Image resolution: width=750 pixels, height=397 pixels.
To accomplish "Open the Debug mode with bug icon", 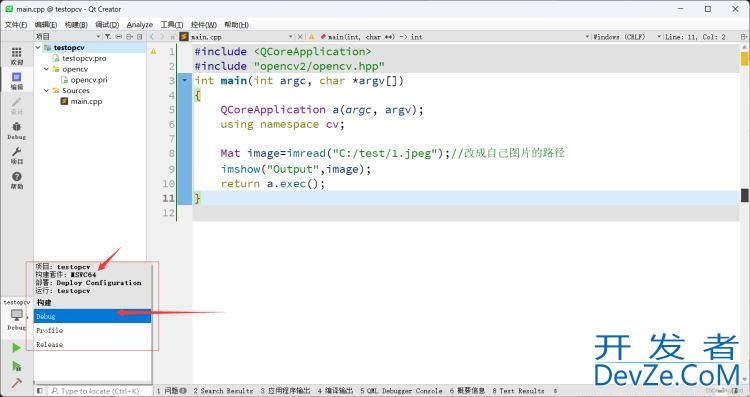I will click(16, 131).
